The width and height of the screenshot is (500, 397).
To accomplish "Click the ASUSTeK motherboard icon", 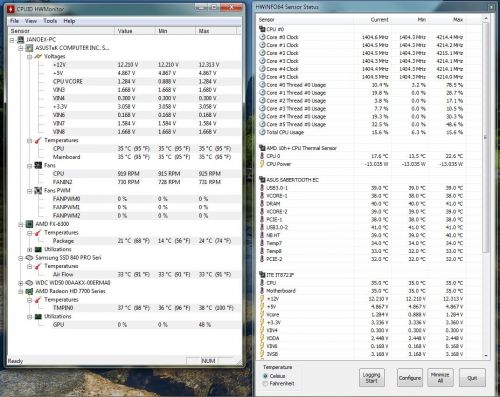I will coord(29,48).
